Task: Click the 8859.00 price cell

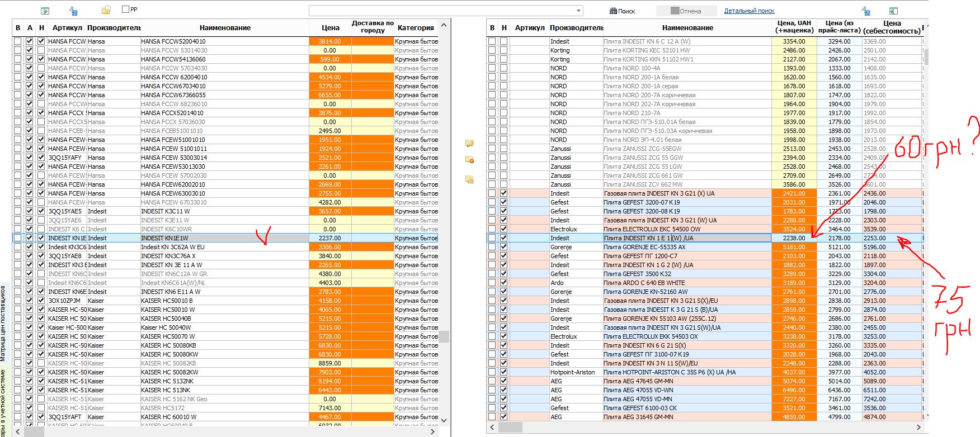Action: [x=330, y=363]
